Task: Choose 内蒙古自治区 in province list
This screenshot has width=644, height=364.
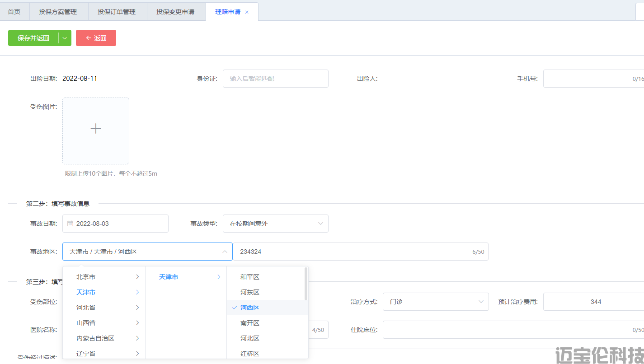Action: click(x=104, y=338)
